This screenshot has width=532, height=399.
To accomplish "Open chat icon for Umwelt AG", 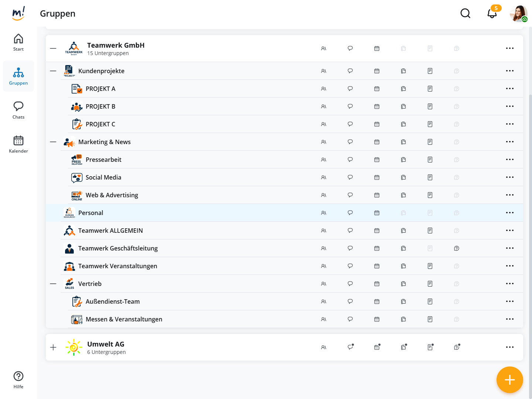I will pyautogui.click(x=350, y=347).
